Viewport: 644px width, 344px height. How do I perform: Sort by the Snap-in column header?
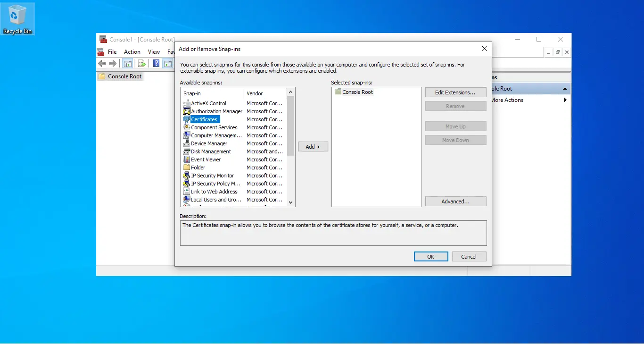pyautogui.click(x=212, y=93)
